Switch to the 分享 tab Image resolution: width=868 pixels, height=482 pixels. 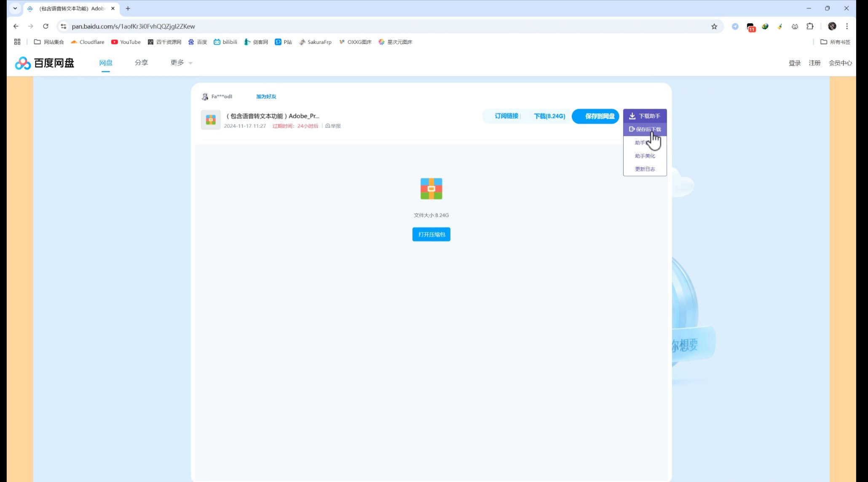tap(141, 63)
